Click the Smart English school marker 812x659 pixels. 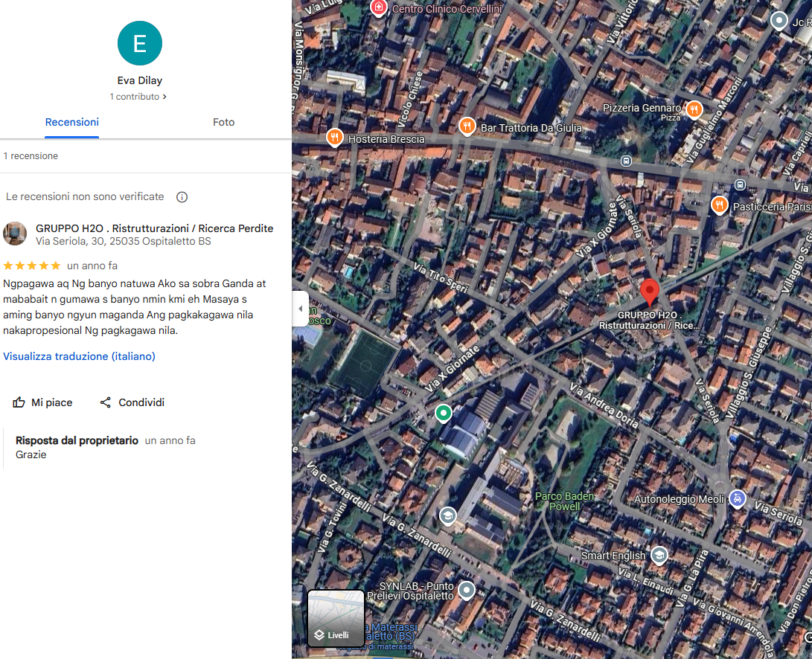[x=659, y=556]
